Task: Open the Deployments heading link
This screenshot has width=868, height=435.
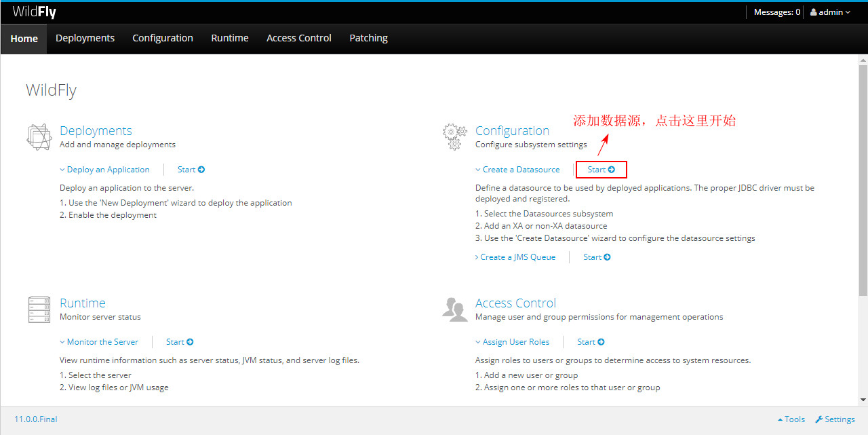Action: 96,131
